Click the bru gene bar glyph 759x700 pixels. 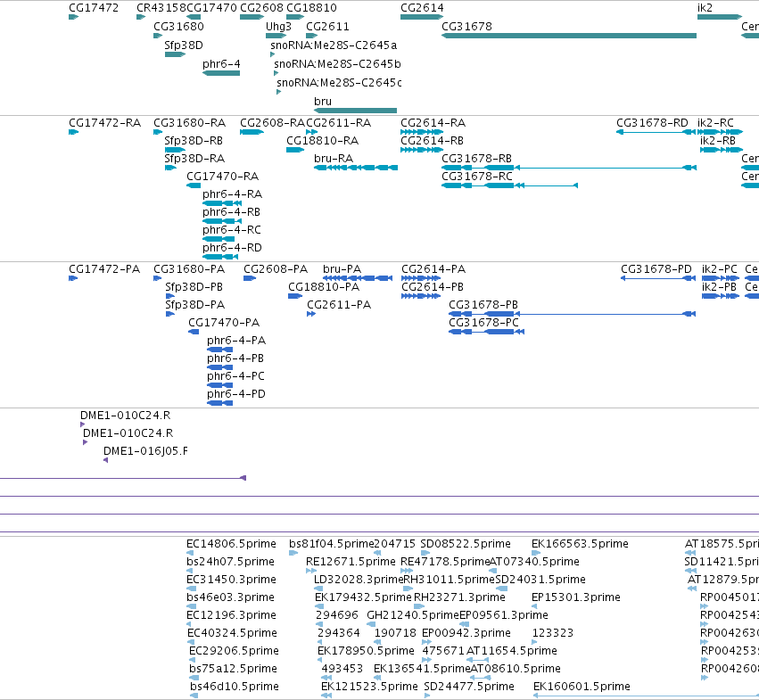coord(355,111)
